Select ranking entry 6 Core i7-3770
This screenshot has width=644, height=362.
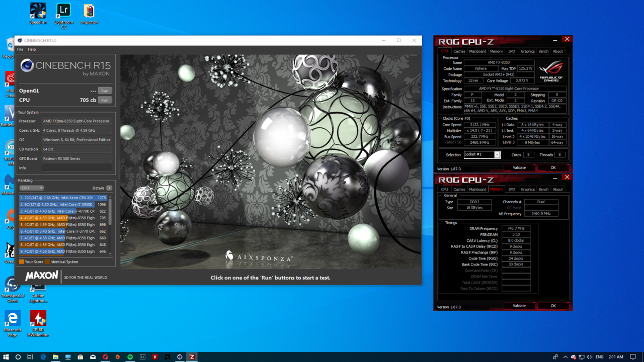pos(63,231)
